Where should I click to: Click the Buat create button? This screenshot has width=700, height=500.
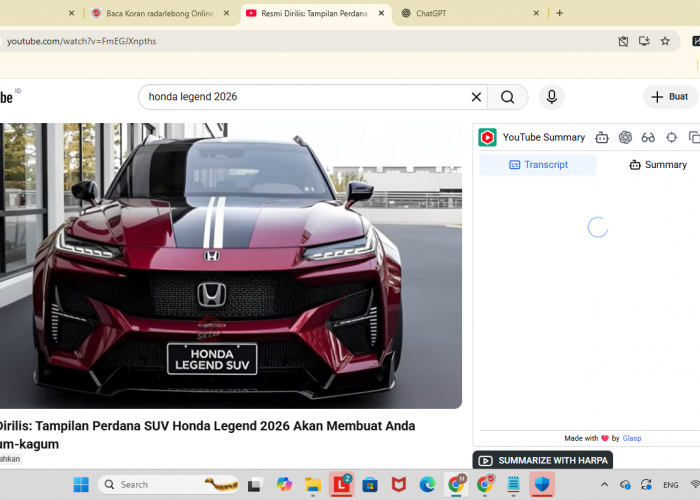click(670, 97)
